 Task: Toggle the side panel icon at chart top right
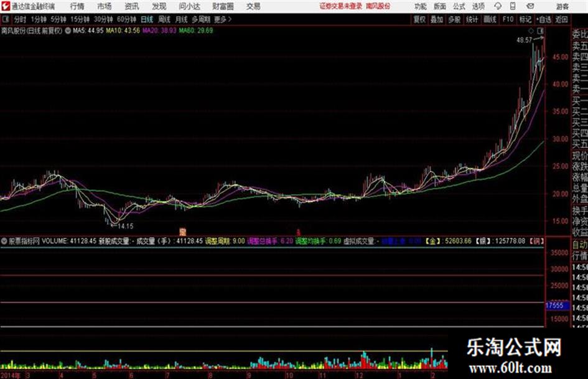tap(540, 30)
